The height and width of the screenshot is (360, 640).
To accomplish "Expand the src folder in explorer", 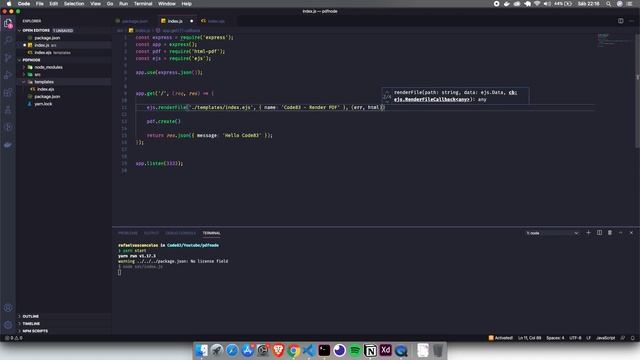I will click(37, 75).
